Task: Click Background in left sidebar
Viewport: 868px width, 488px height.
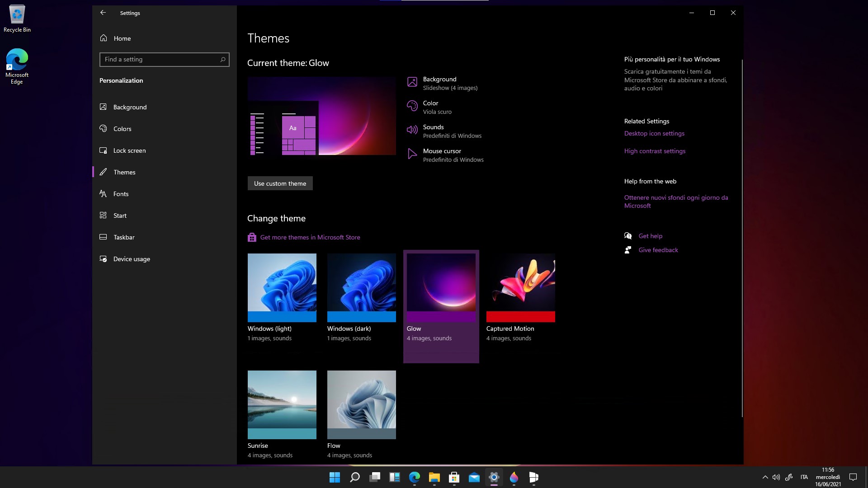Action: pyautogui.click(x=130, y=107)
